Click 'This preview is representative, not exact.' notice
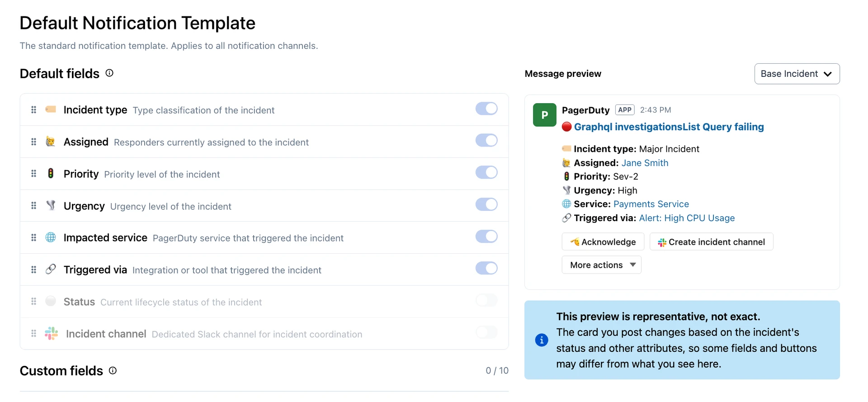 pyautogui.click(x=658, y=317)
